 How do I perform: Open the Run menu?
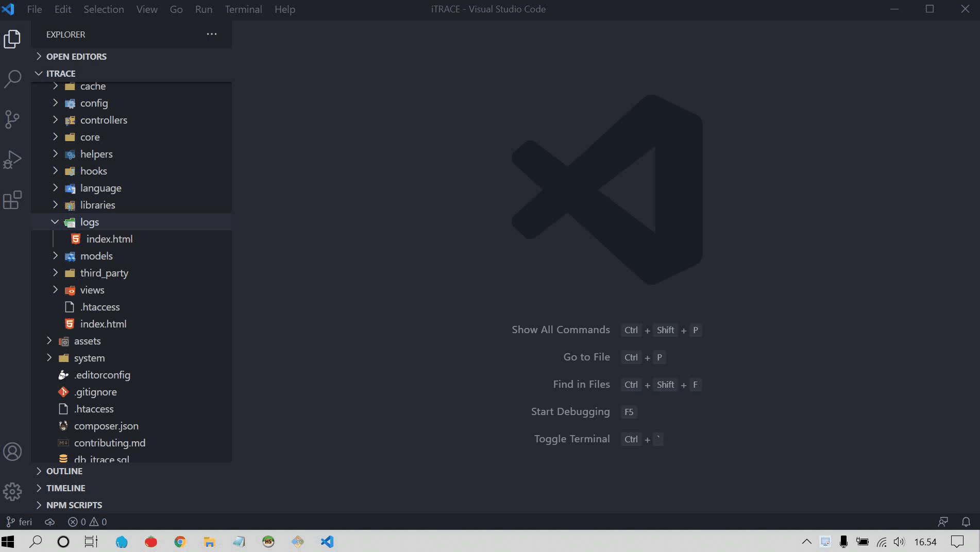click(x=204, y=9)
